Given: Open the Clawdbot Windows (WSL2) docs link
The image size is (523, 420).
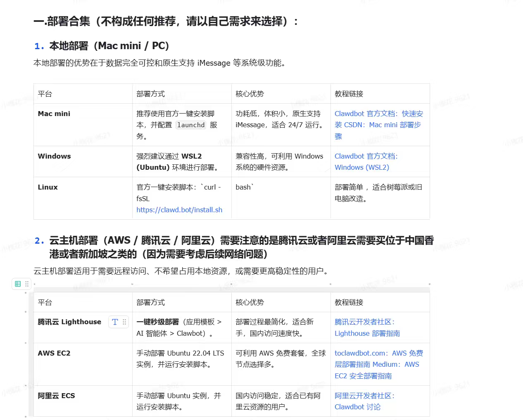Looking at the screenshot, I should (362, 167).
